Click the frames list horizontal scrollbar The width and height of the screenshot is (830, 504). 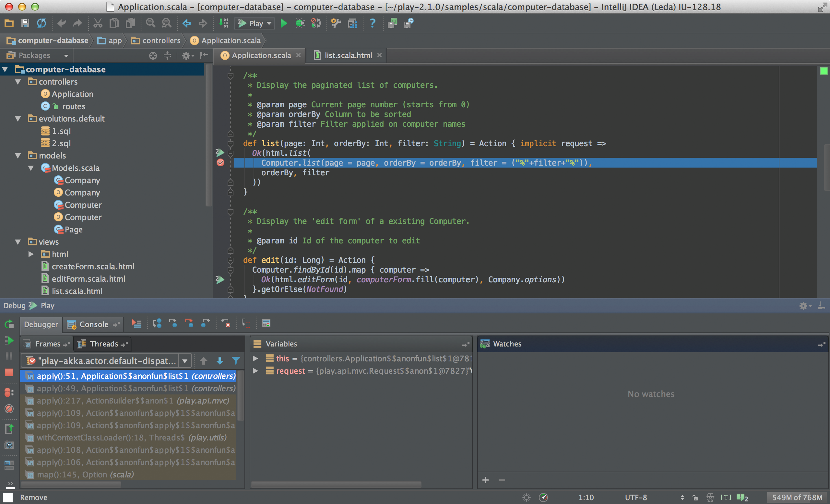(71, 485)
